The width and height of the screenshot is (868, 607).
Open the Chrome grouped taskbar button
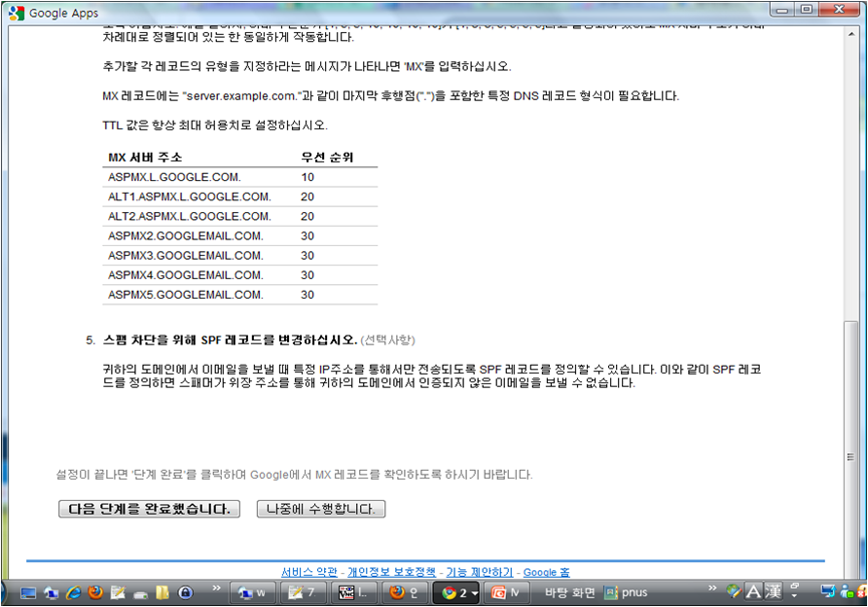455,593
